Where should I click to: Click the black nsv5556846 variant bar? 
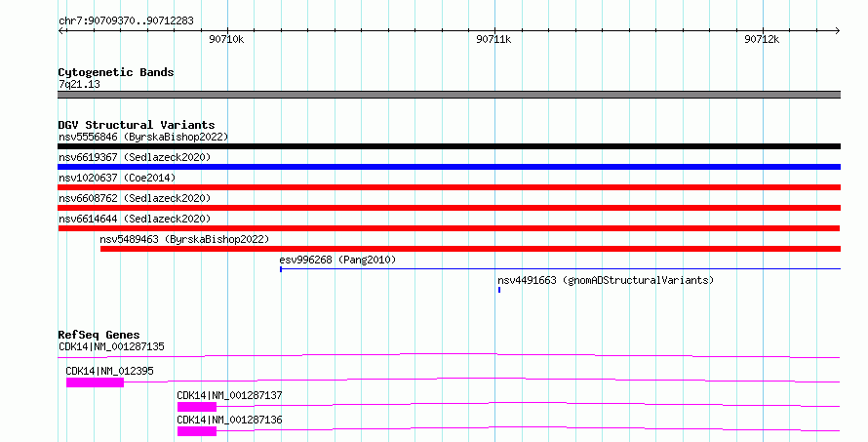coord(449,146)
